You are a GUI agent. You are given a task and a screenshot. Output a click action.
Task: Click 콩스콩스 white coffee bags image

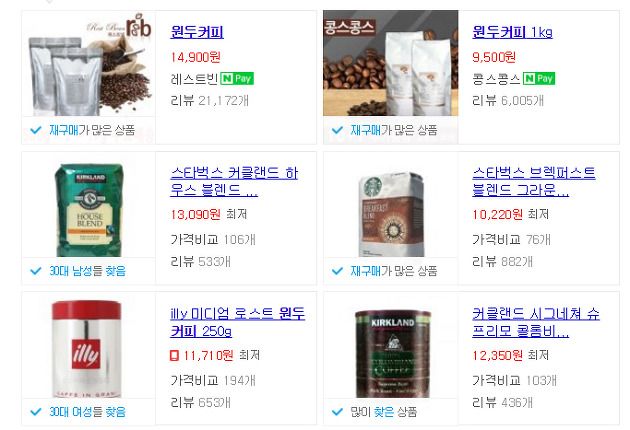(391, 63)
